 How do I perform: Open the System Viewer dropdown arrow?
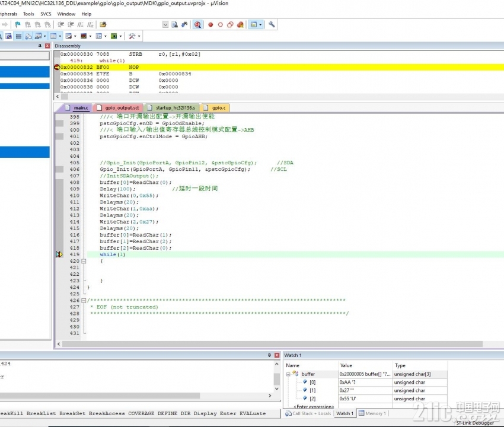click(120, 36)
